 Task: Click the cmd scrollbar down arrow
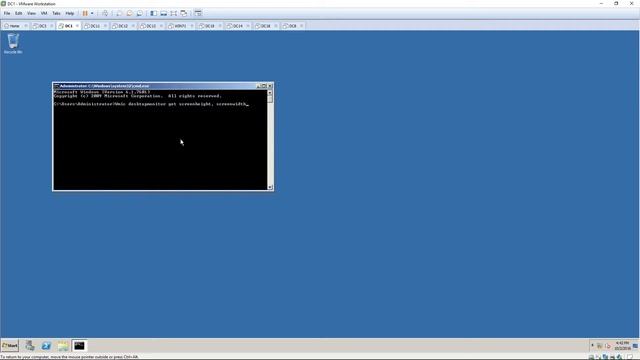pos(270,187)
